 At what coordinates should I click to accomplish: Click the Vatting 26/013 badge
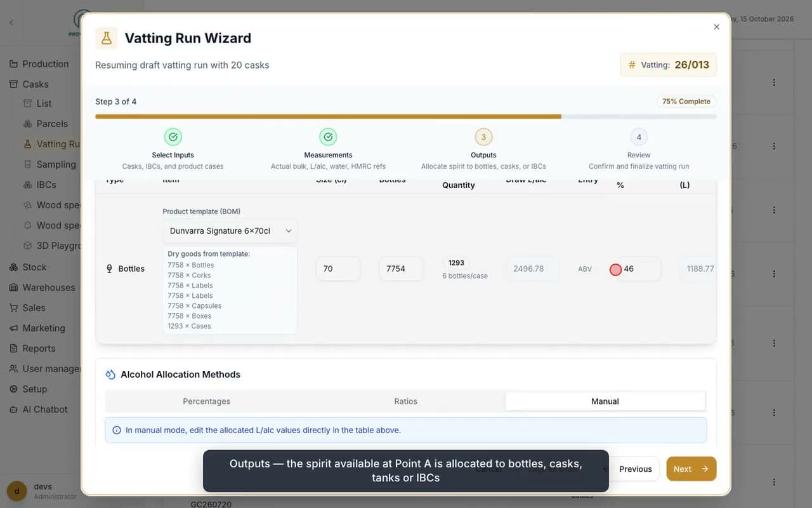668,65
